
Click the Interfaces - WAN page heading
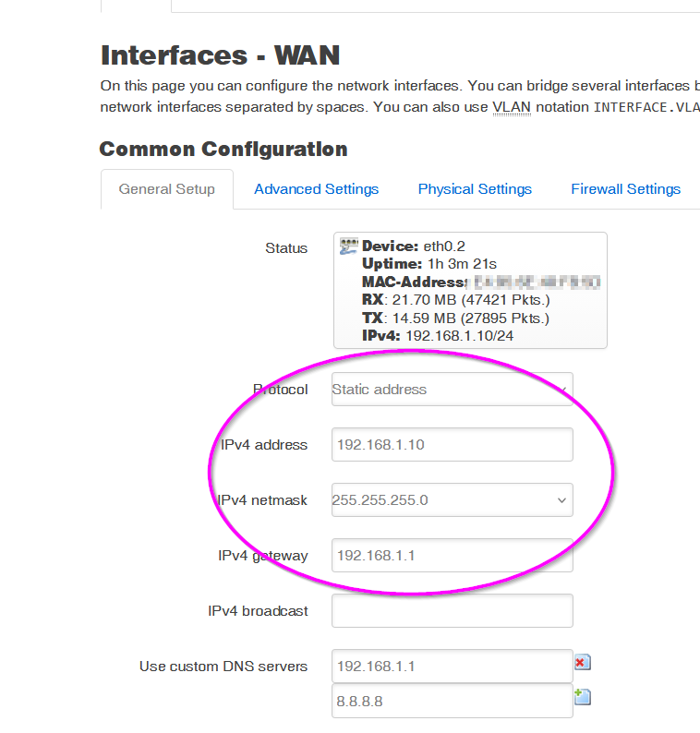[220, 55]
